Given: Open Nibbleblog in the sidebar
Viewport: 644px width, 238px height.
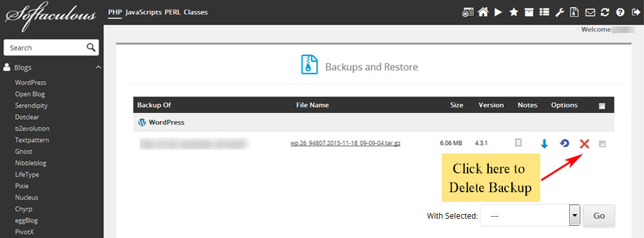Looking at the screenshot, I should coord(31,163).
